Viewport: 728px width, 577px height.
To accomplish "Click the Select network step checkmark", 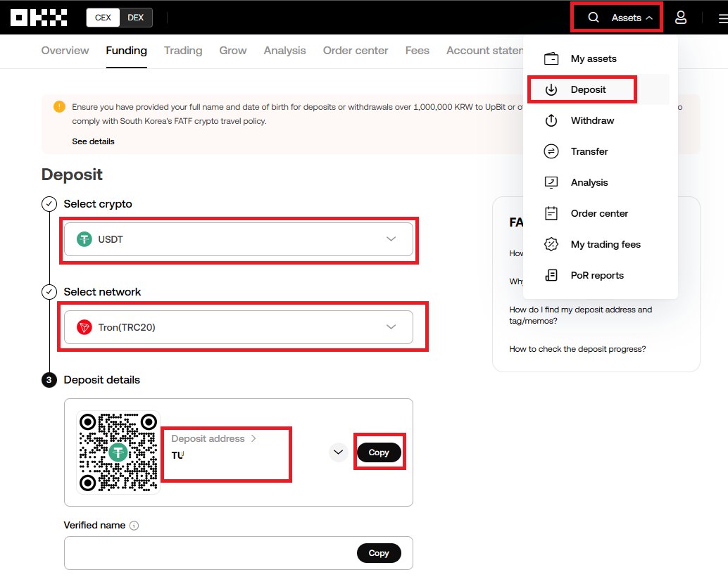I will pos(49,292).
